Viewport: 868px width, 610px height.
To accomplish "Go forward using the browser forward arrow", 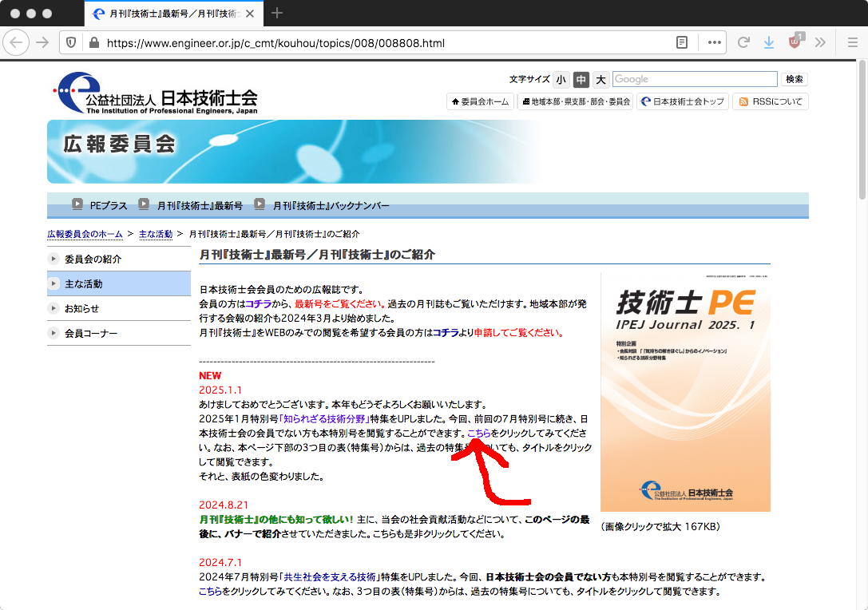I will click(42, 42).
